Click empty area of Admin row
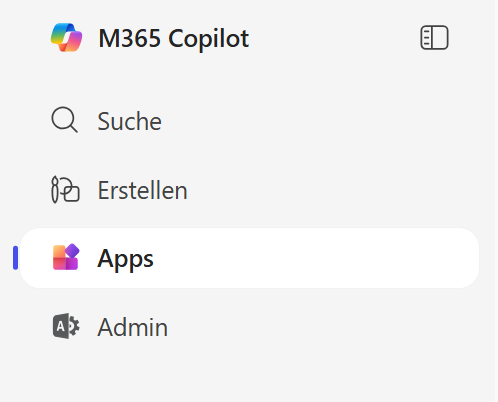The image size is (498, 402). 317,327
